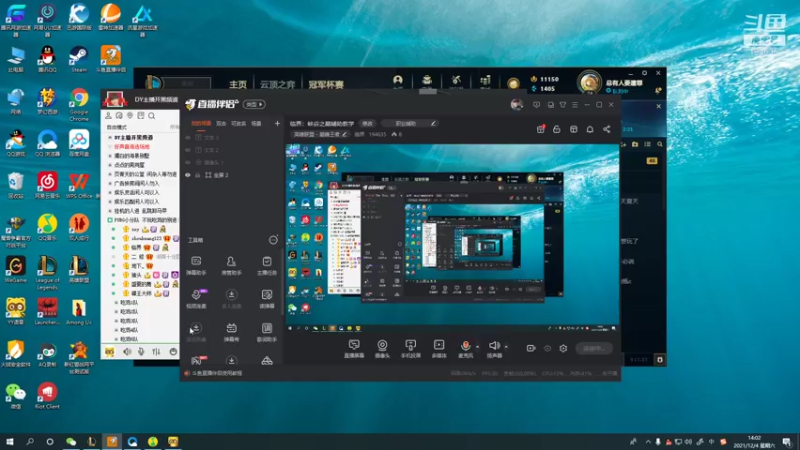The image size is (800, 450).
Task: Toggle the YY voice speaker icon
Action: point(127,352)
